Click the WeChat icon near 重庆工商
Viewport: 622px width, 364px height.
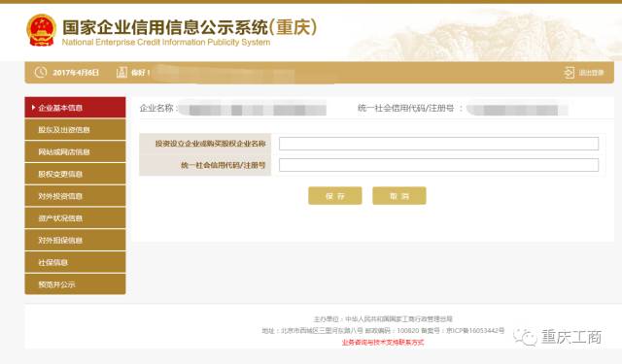(526, 337)
